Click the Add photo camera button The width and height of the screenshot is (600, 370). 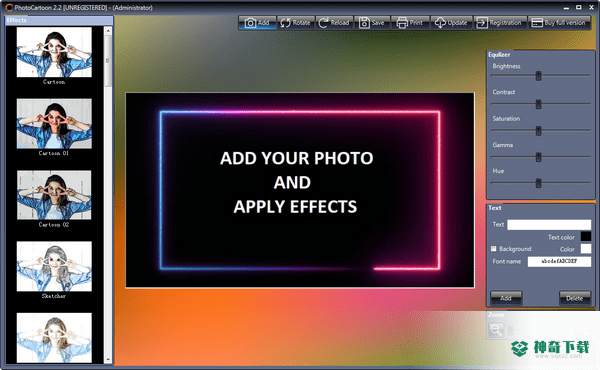pos(257,23)
